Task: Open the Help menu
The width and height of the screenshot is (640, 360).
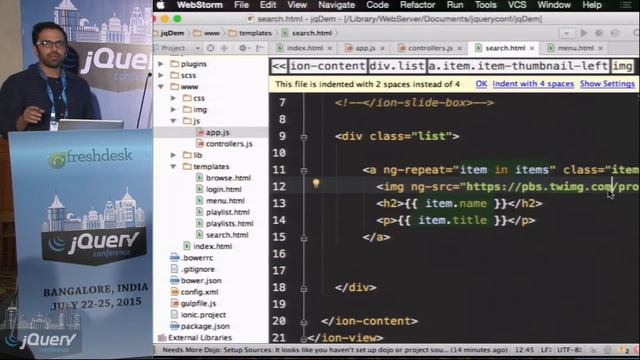Action: (591, 5)
